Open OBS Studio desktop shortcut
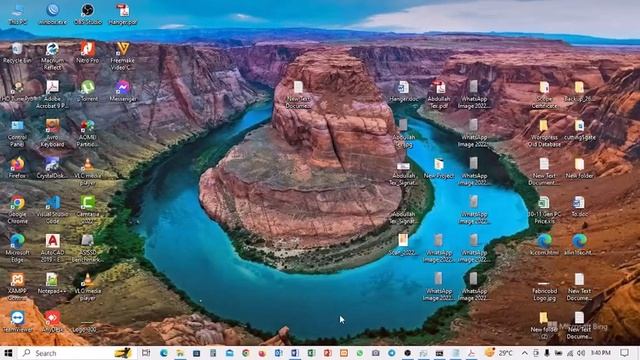The width and height of the screenshot is (640, 360). [x=88, y=14]
